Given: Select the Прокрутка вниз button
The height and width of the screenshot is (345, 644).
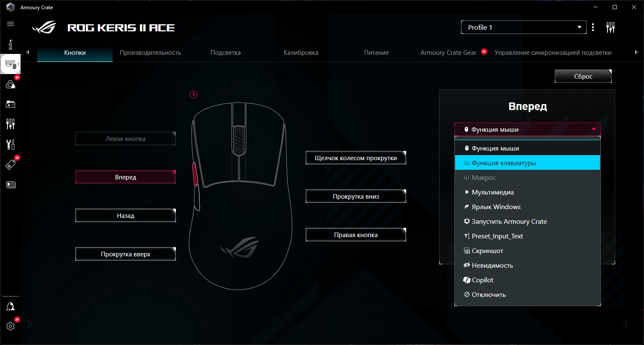Looking at the screenshot, I should point(356,197).
